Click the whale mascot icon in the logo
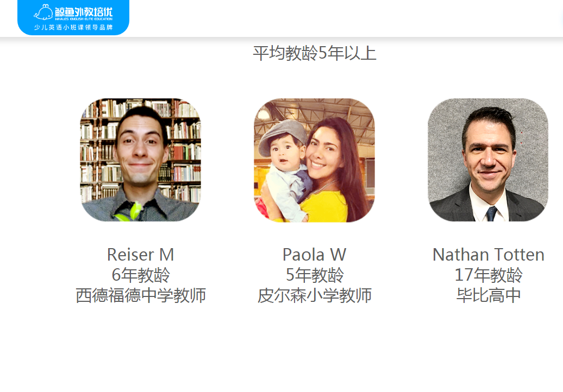Viewport: 563px width, 392px height. (x=43, y=12)
